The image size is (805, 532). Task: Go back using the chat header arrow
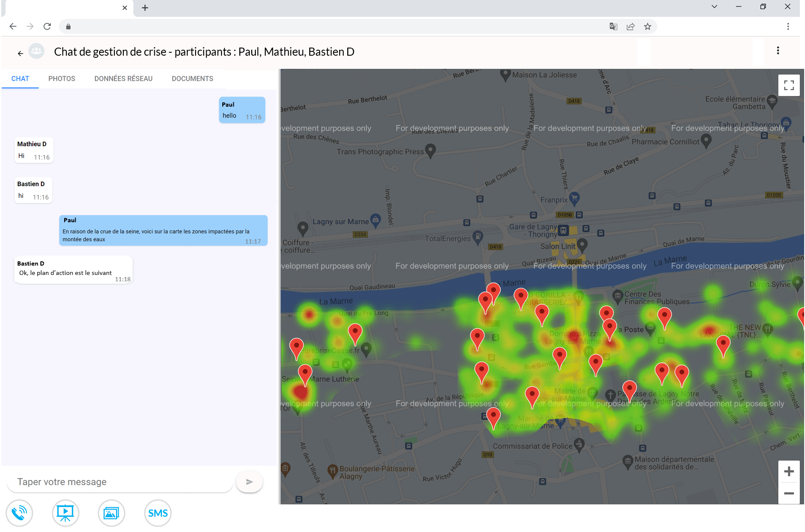[x=20, y=53]
